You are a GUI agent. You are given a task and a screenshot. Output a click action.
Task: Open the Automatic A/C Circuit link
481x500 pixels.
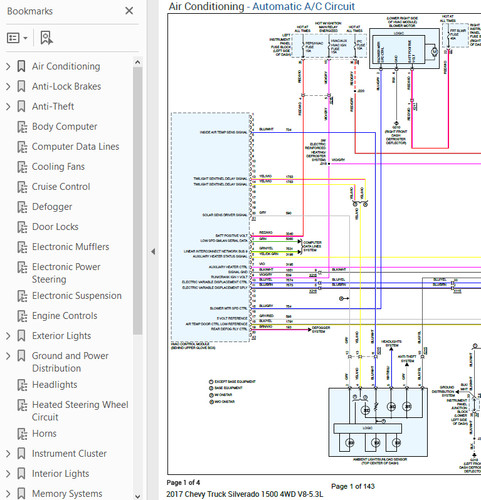(x=303, y=6)
